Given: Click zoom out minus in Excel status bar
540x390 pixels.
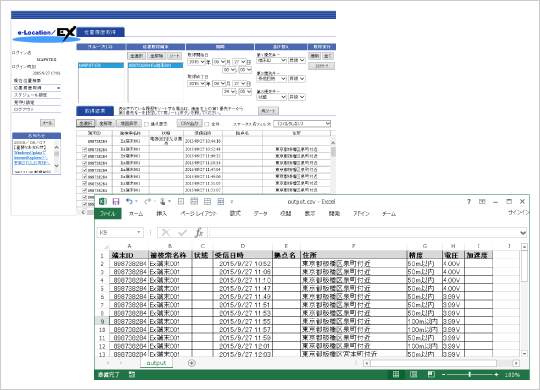Looking at the screenshot, I should pyautogui.click(x=444, y=374).
